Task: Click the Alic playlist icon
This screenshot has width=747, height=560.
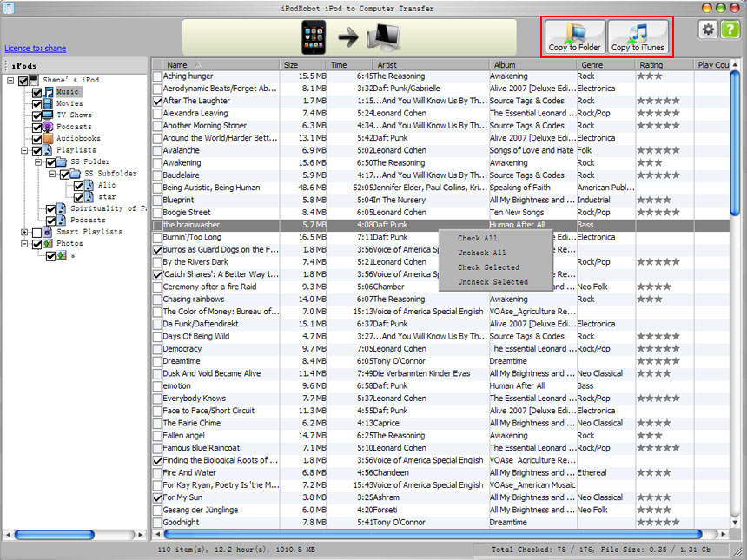Action: point(89,185)
